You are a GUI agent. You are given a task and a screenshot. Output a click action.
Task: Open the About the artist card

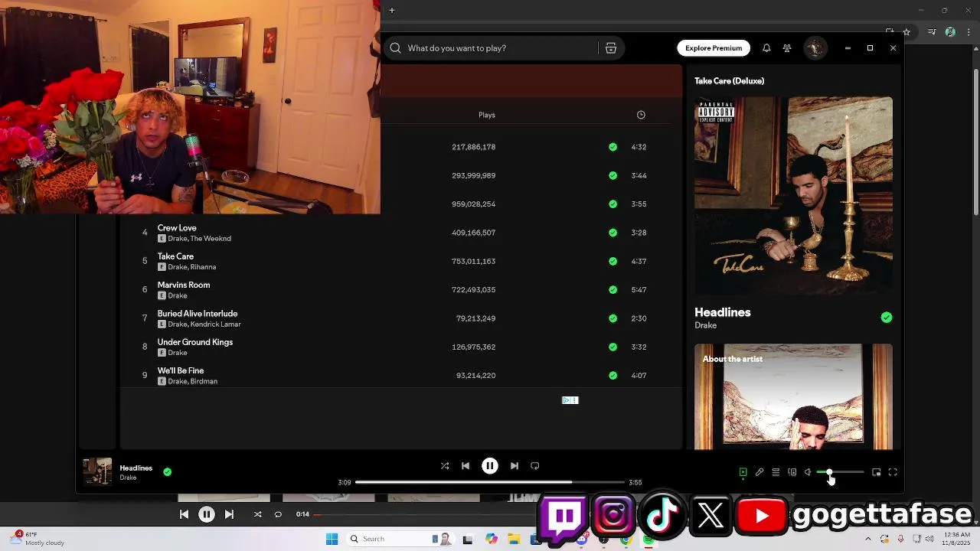point(793,396)
